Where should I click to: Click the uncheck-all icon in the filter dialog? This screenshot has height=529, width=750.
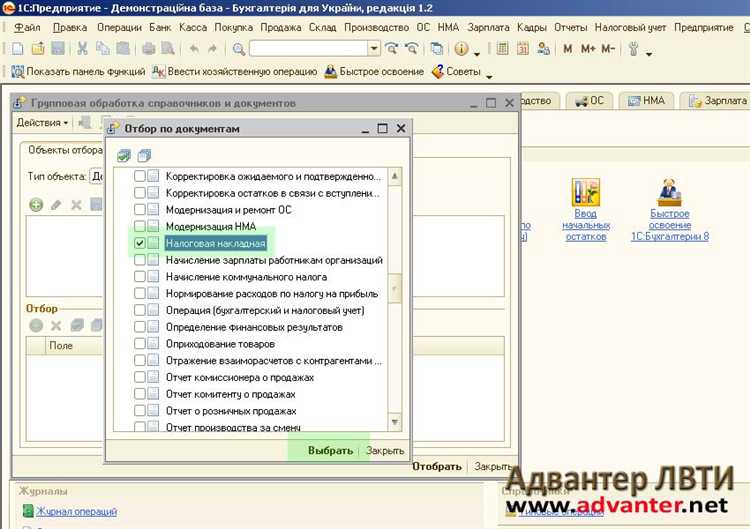pyautogui.click(x=143, y=155)
